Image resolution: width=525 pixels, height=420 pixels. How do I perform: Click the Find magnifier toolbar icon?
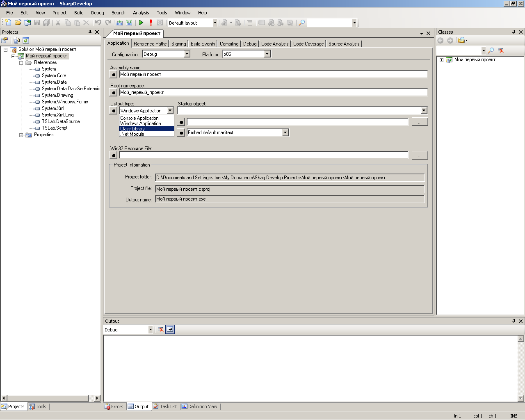302,23
